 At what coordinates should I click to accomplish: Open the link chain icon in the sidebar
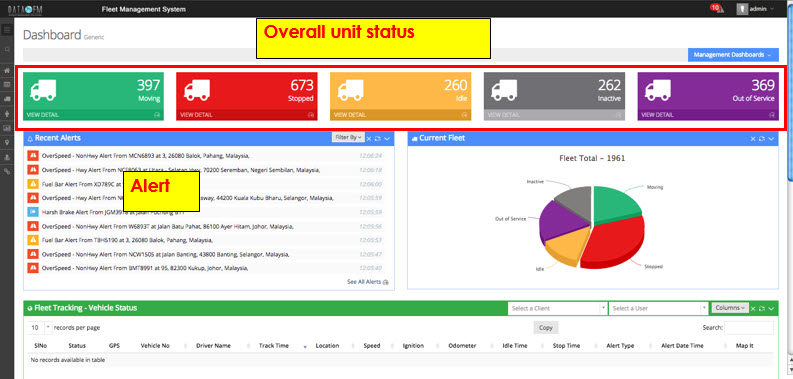pos(7,172)
